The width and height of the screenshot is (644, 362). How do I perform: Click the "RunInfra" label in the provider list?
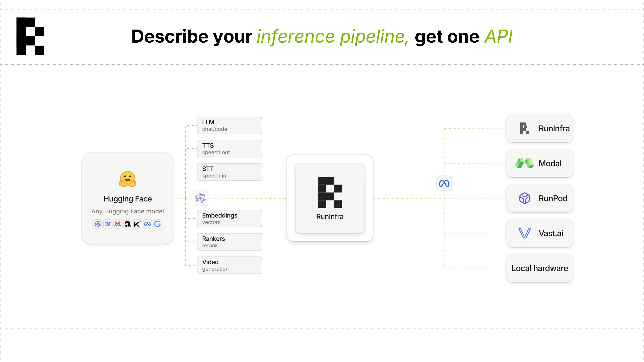pyautogui.click(x=554, y=128)
